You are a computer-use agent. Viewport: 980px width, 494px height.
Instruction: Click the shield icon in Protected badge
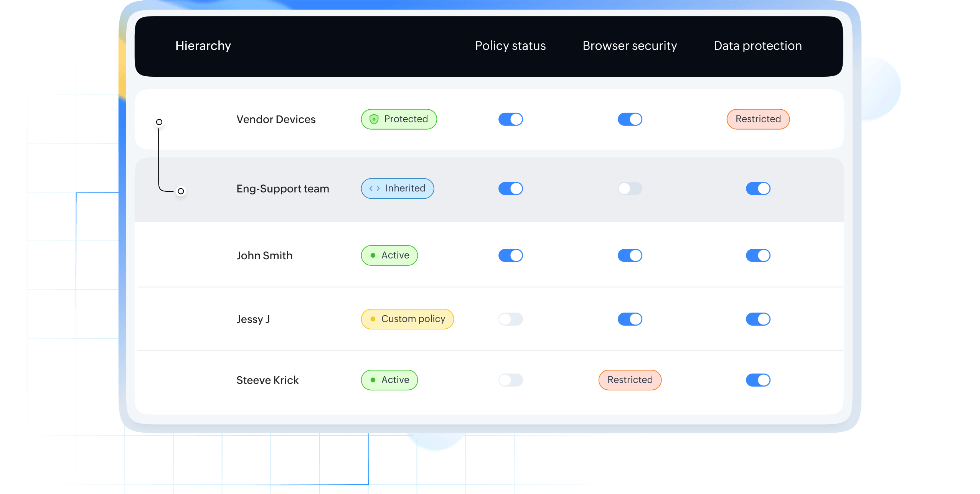tap(374, 119)
